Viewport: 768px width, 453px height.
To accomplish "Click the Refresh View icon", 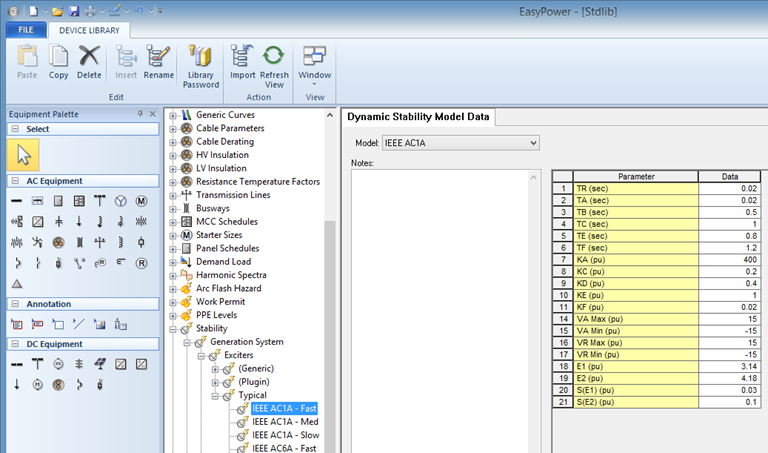I will point(274,56).
